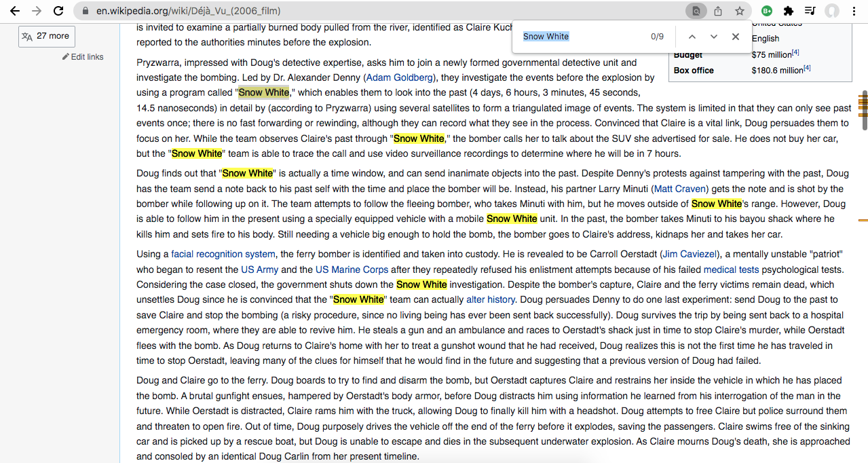The image size is (868, 463).
Task: Open the Matt Craven link
Action: pyautogui.click(x=681, y=189)
